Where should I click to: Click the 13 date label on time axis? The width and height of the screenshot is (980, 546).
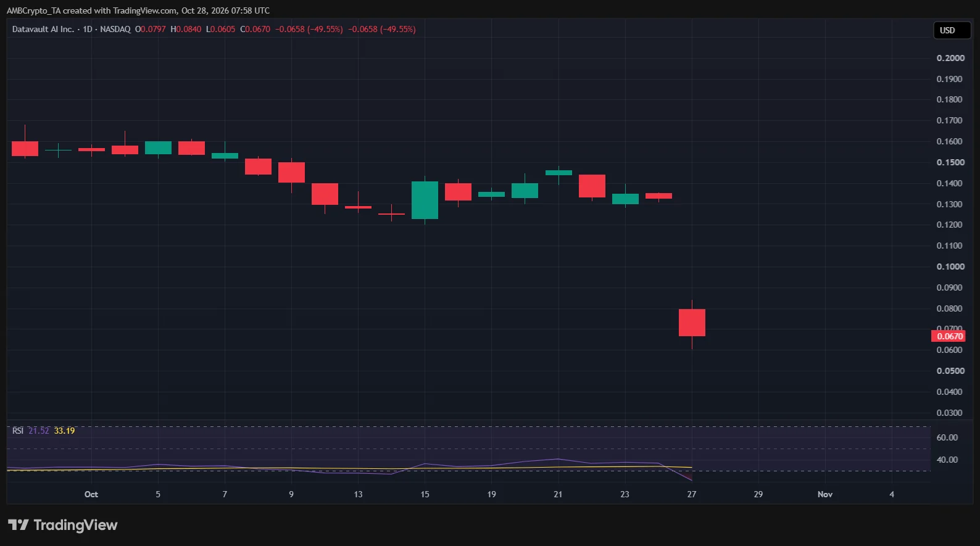(x=358, y=494)
